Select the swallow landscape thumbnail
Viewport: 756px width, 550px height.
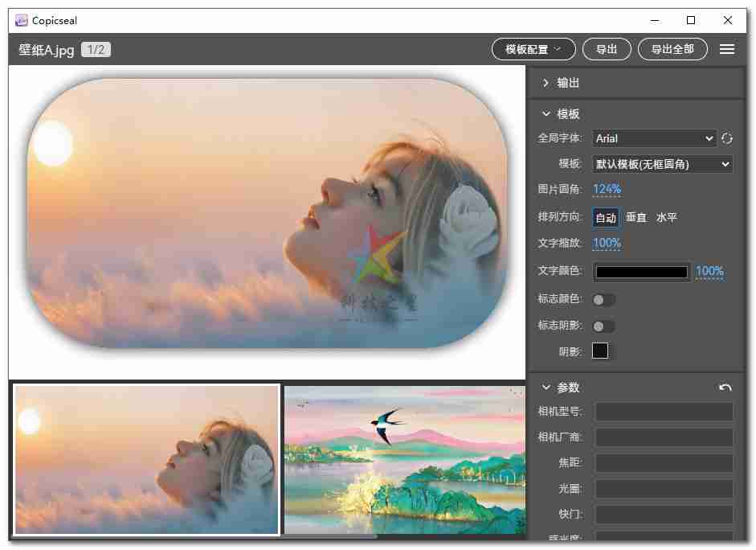[405, 459]
